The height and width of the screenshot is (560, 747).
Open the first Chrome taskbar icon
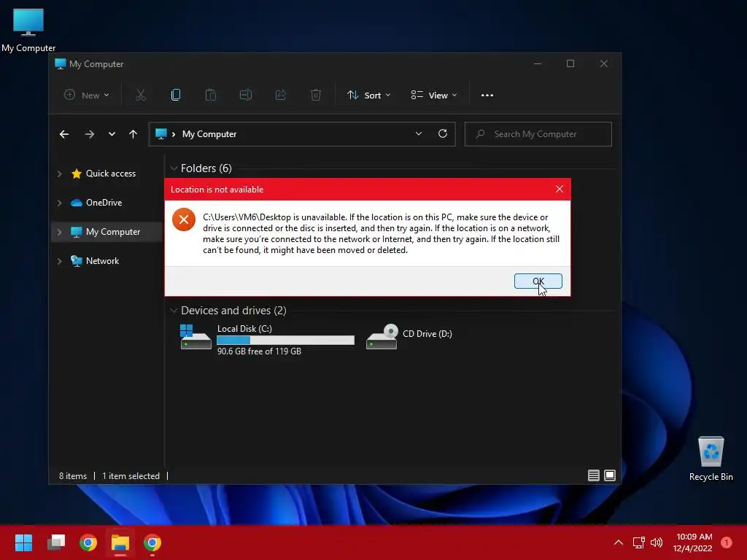coord(88,542)
